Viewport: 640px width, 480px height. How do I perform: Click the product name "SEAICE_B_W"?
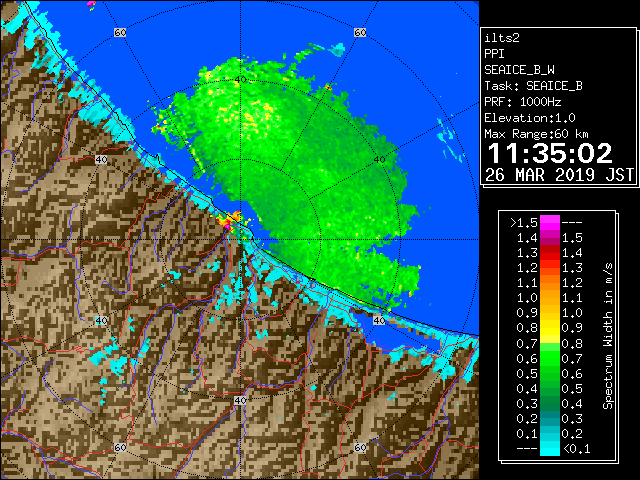(519, 70)
